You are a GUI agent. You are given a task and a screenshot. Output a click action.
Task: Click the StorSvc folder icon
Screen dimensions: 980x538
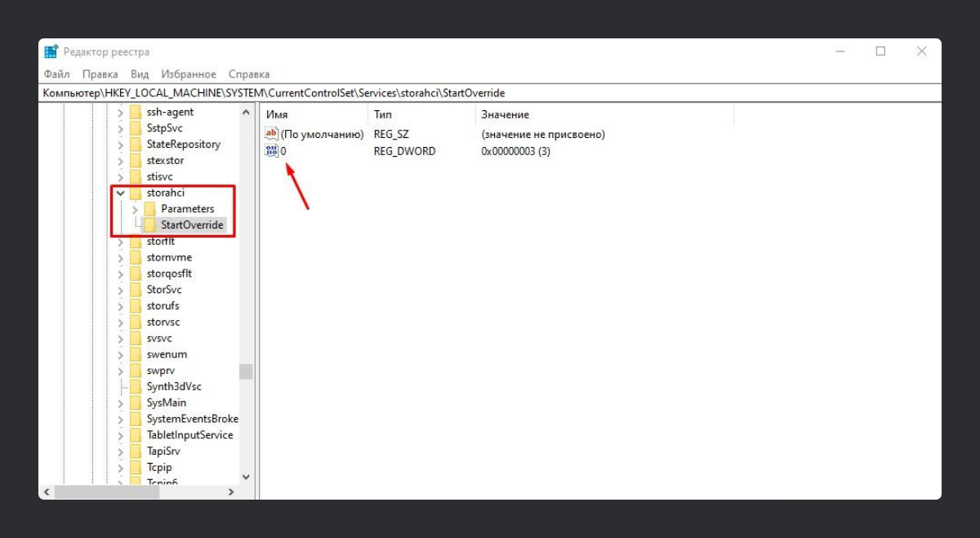pos(136,290)
